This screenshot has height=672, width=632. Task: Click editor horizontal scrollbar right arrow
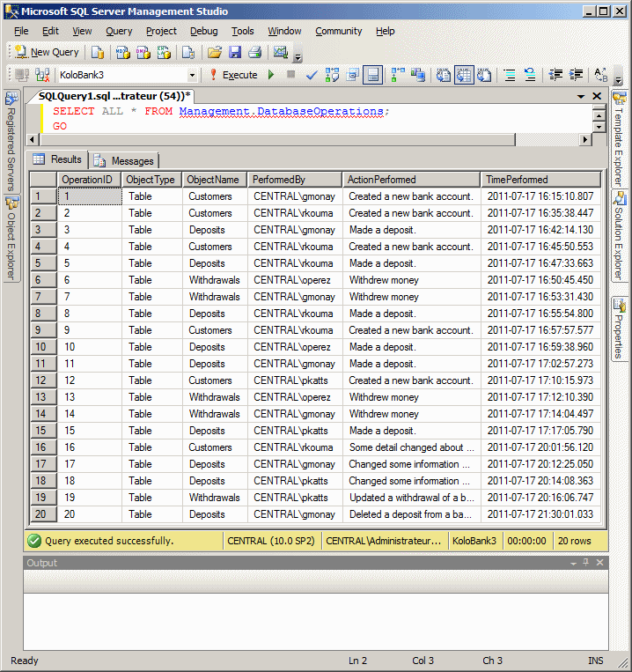585,140
